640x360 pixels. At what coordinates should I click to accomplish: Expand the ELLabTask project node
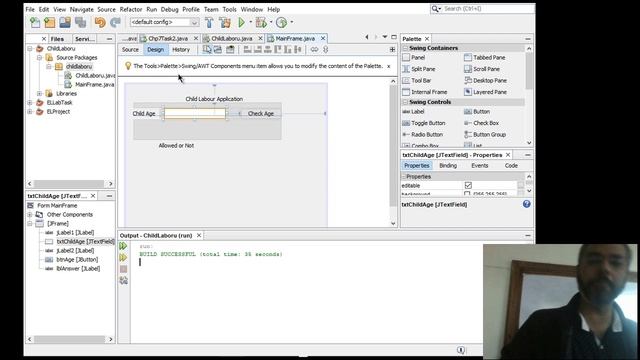[x=30, y=102]
